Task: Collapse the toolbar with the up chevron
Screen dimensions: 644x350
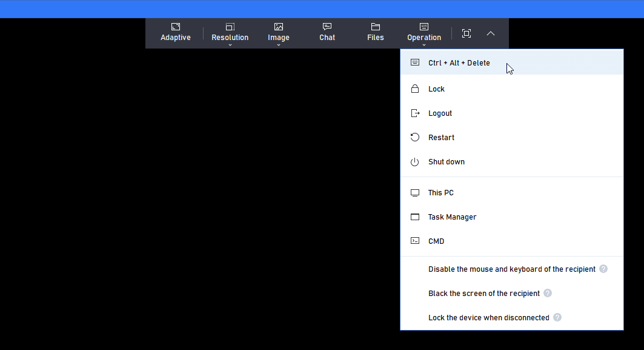Action: click(x=490, y=33)
